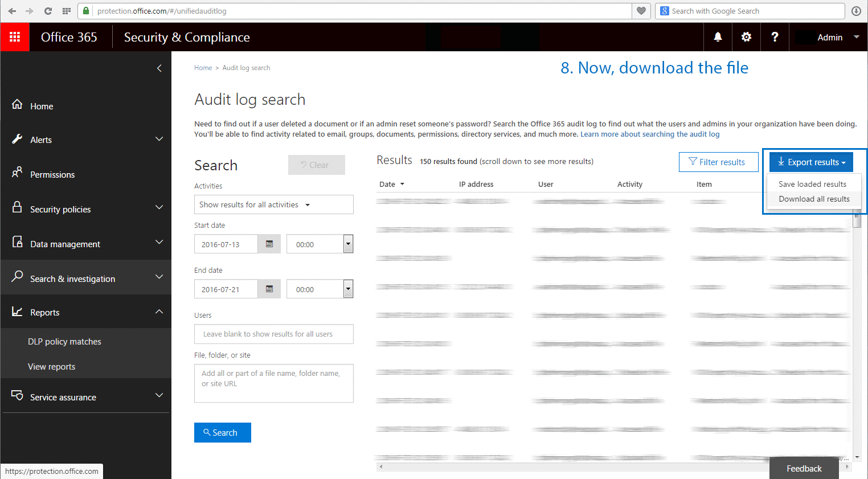
Task: Open the help question mark menu
Action: [x=775, y=37]
